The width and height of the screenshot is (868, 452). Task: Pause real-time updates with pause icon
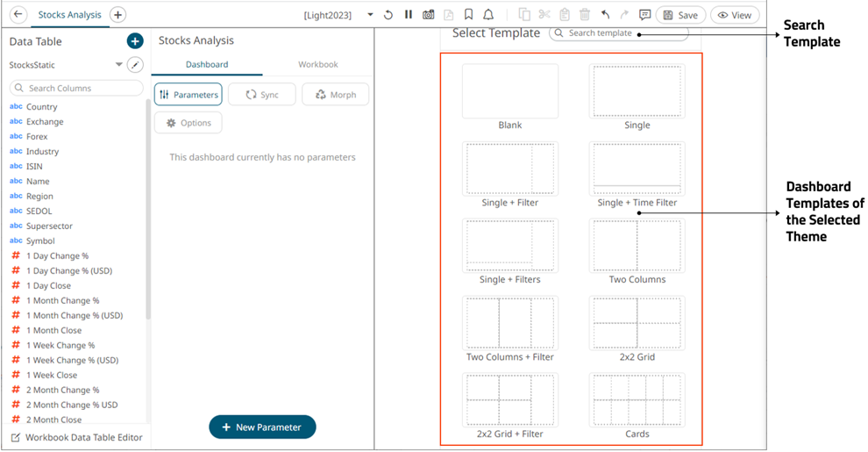409,15
